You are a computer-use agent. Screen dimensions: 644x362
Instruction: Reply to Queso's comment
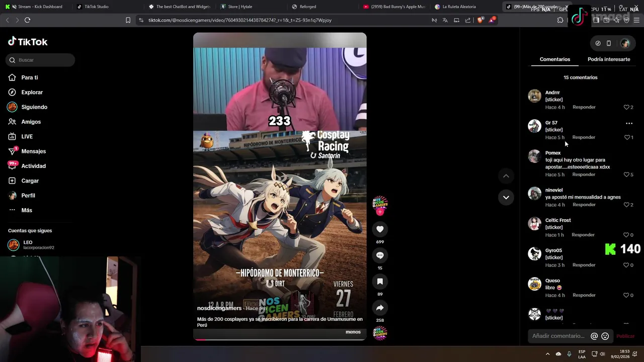click(x=584, y=295)
